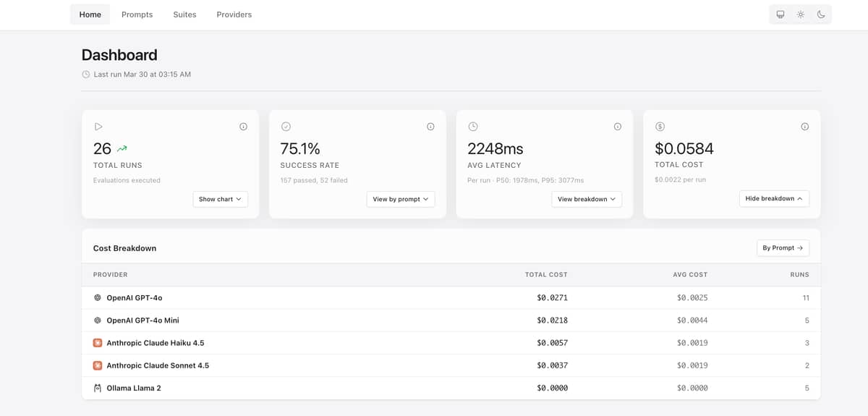Open the Prompts tab
The image size is (868, 416).
[x=137, y=14]
